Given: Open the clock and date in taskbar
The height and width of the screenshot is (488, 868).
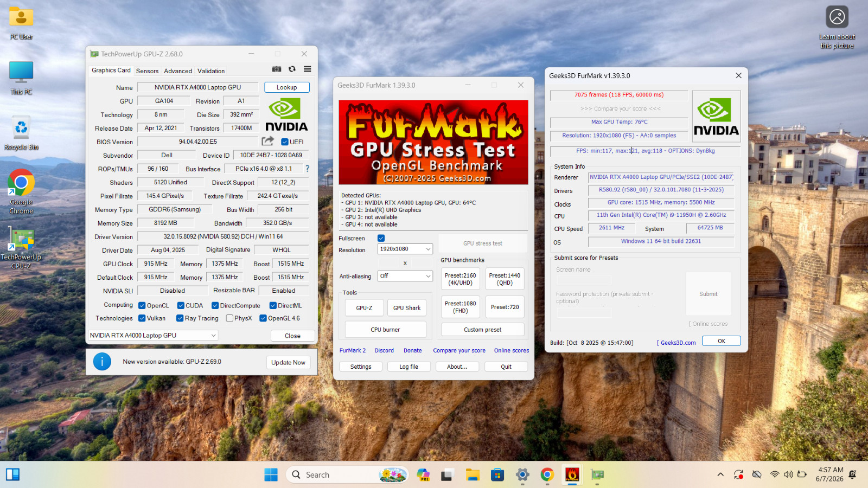Looking at the screenshot, I should pos(829,474).
